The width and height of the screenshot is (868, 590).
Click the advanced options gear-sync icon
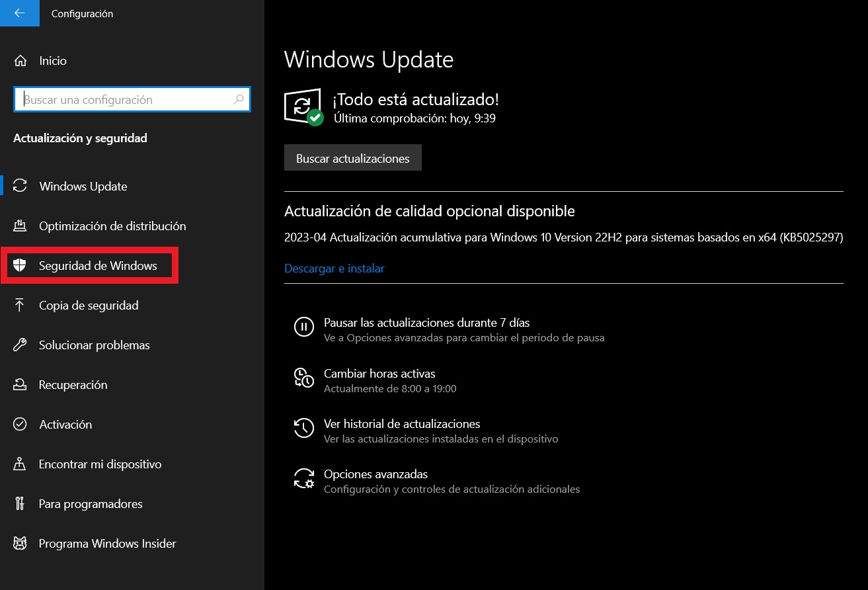[304, 478]
